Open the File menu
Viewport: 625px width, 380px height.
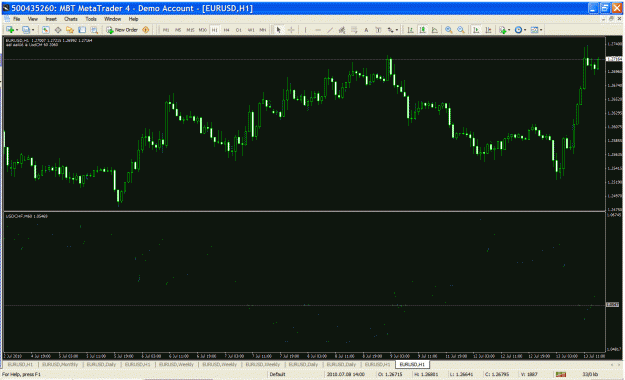[16, 19]
